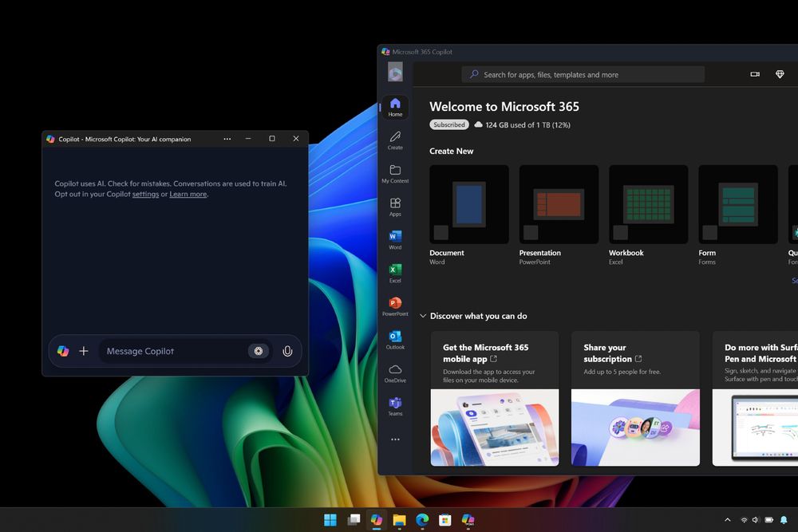Open notification bell in system tray
Image resolution: width=798 pixels, height=532 pixels.
click(x=784, y=520)
